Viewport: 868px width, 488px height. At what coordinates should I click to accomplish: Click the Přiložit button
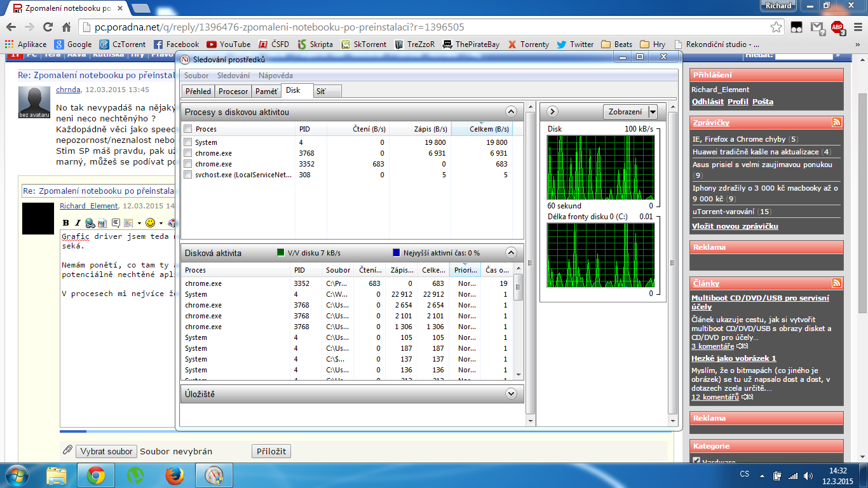[x=271, y=452]
